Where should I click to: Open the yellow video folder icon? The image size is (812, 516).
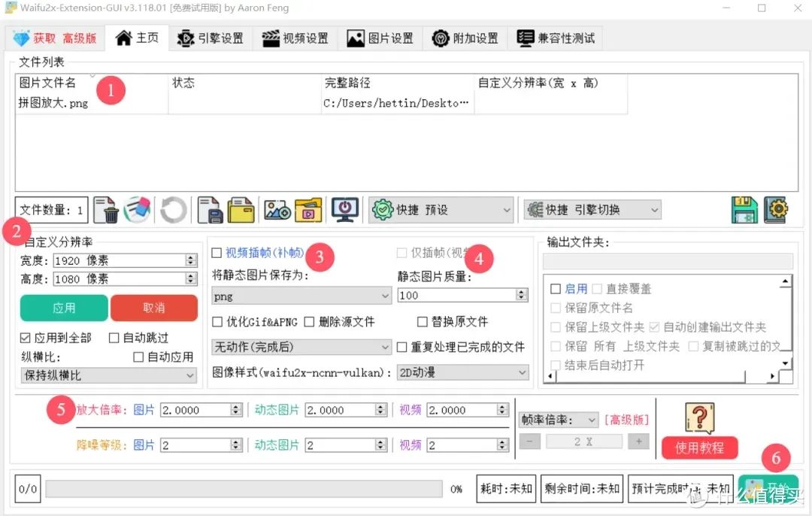tap(308, 210)
